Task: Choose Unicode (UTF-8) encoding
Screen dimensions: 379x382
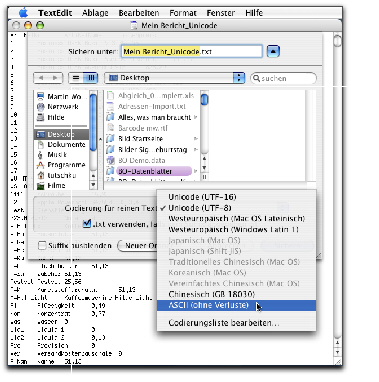Action: [236, 208]
